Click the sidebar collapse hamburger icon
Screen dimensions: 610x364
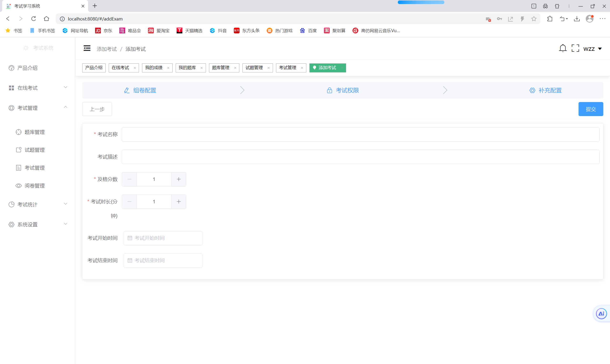point(87,48)
